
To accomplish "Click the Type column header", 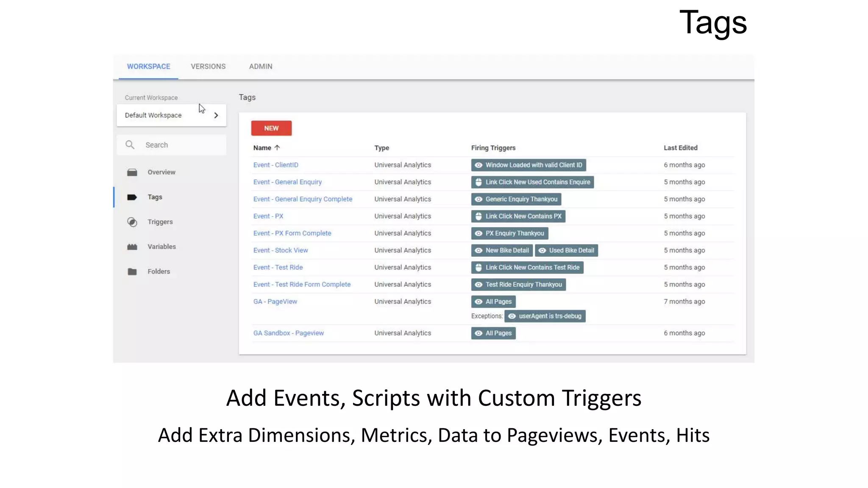I will pyautogui.click(x=382, y=148).
